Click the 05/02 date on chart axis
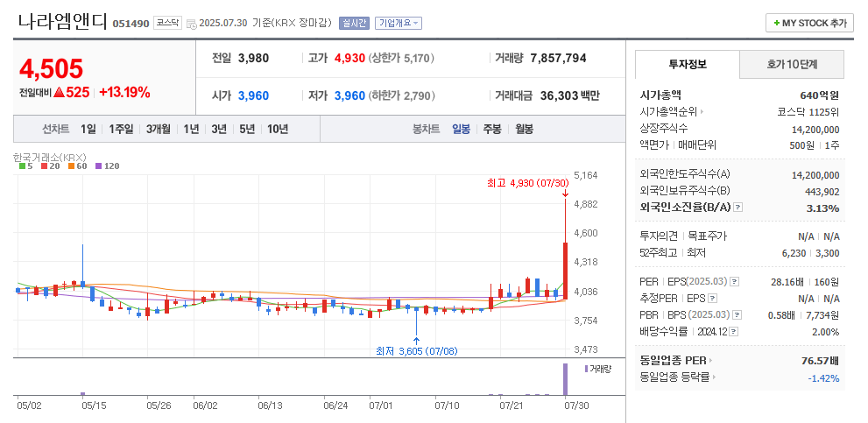This screenshot has width=868, height=423. [29, 405]
